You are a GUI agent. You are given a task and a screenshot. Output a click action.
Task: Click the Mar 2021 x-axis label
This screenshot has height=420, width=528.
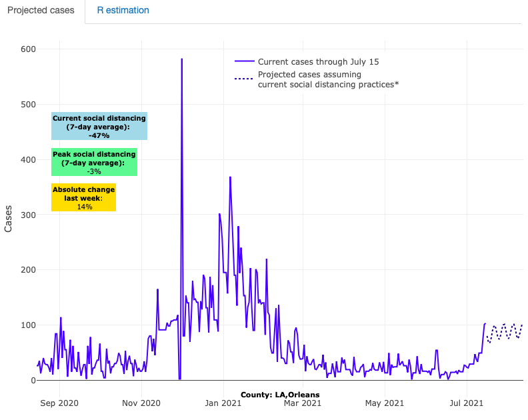coord(302,403)
